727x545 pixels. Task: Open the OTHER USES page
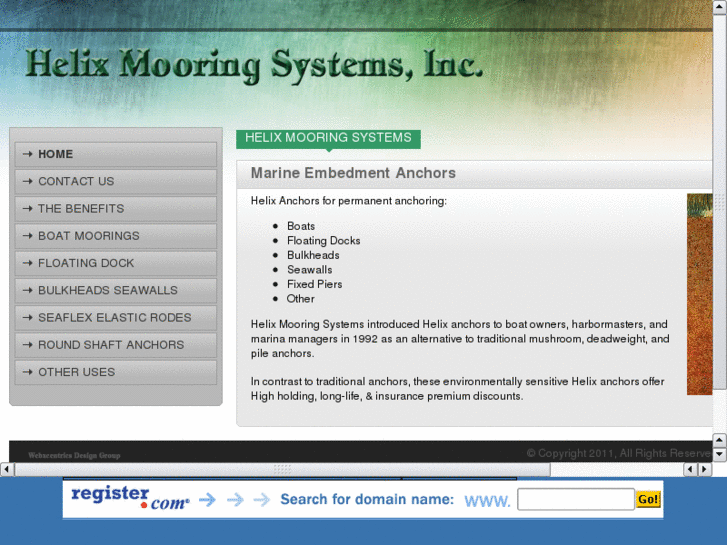point(115,372)
